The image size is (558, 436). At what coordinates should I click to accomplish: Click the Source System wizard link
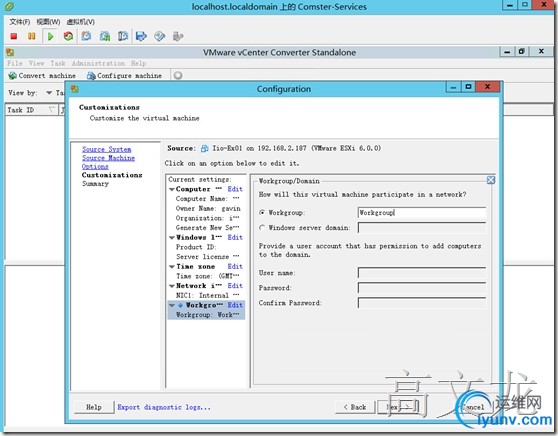(x=107, y=149)
